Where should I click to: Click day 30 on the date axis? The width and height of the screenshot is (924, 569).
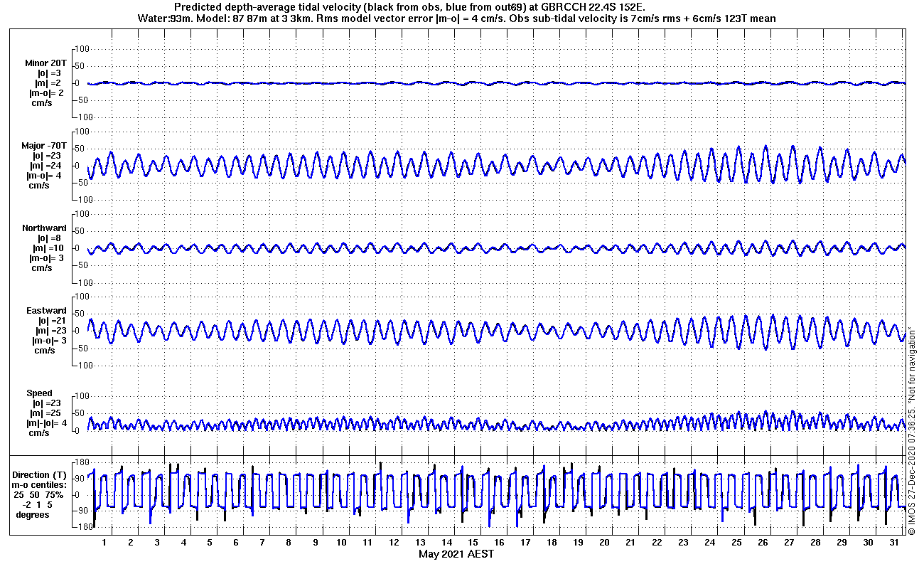click(867, 543)
